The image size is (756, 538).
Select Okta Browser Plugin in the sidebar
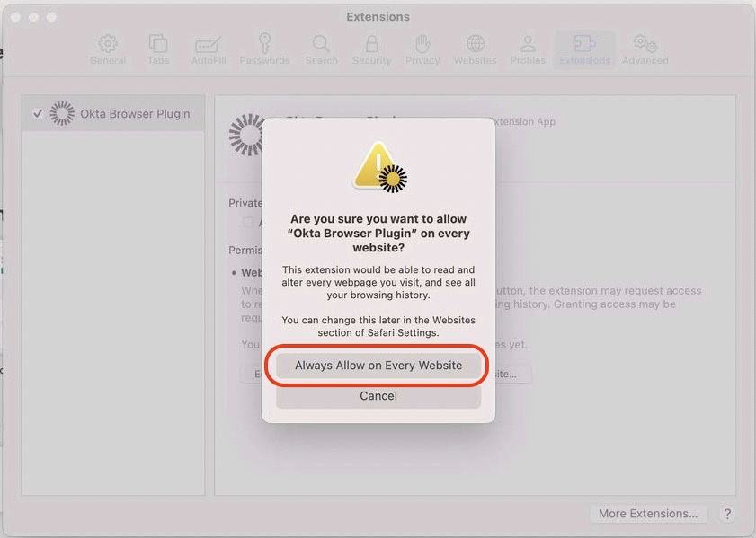coord(113,114)
